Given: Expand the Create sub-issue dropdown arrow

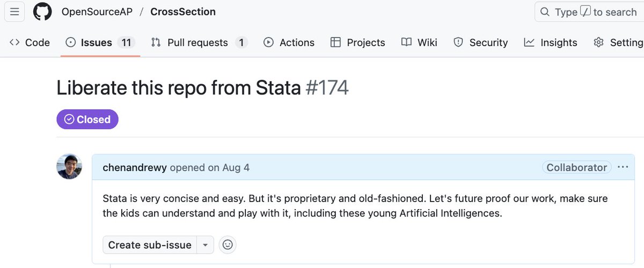Looking at the screenshot, I should (205, 245).
